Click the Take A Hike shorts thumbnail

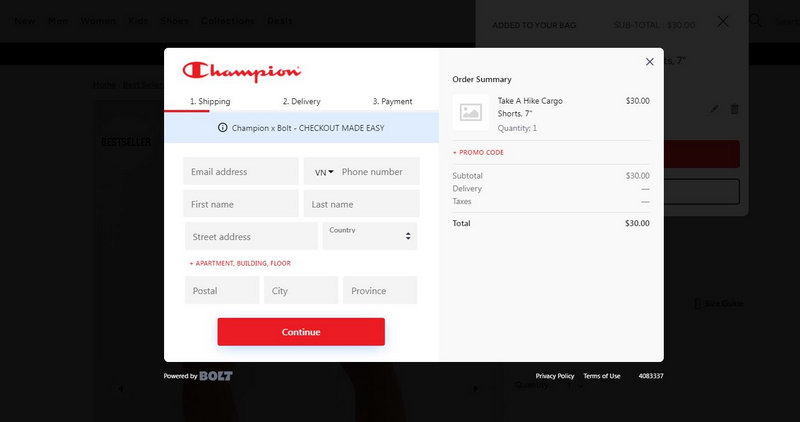470,112
